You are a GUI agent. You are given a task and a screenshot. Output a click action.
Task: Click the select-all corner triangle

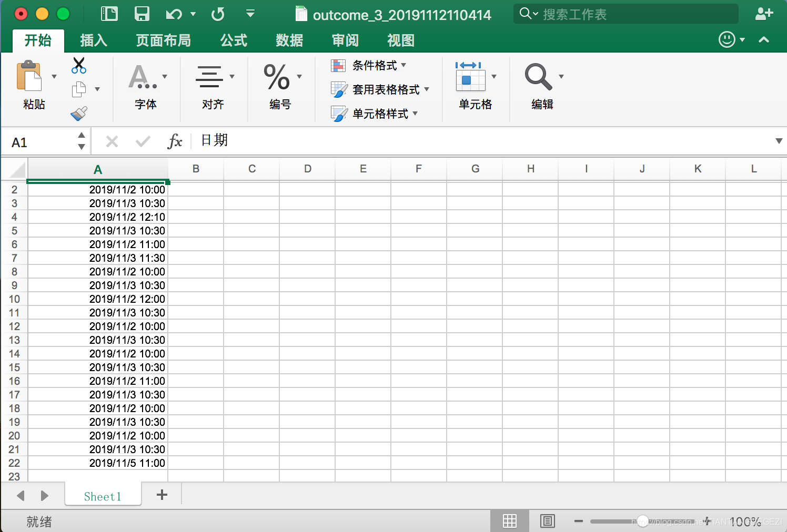[x=18, y=170]
